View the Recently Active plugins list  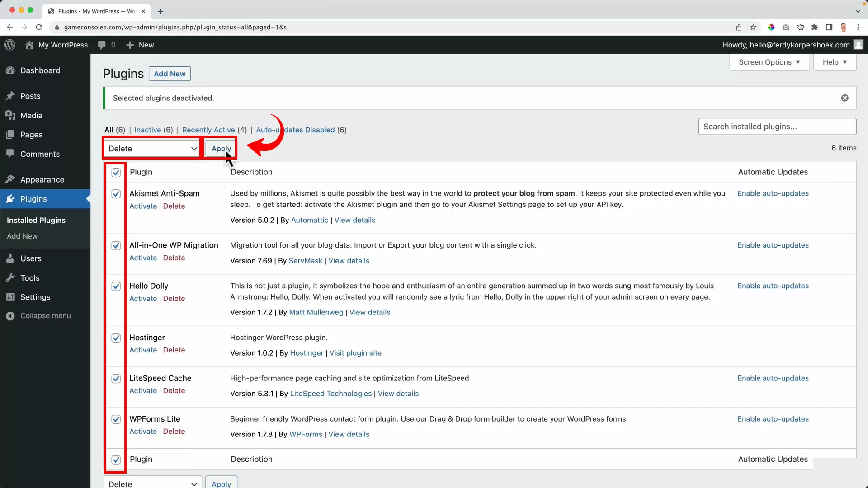point(209,130)
